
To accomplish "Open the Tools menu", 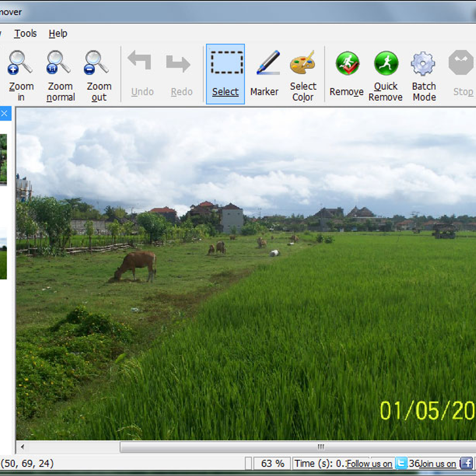I will coord(25,34).
